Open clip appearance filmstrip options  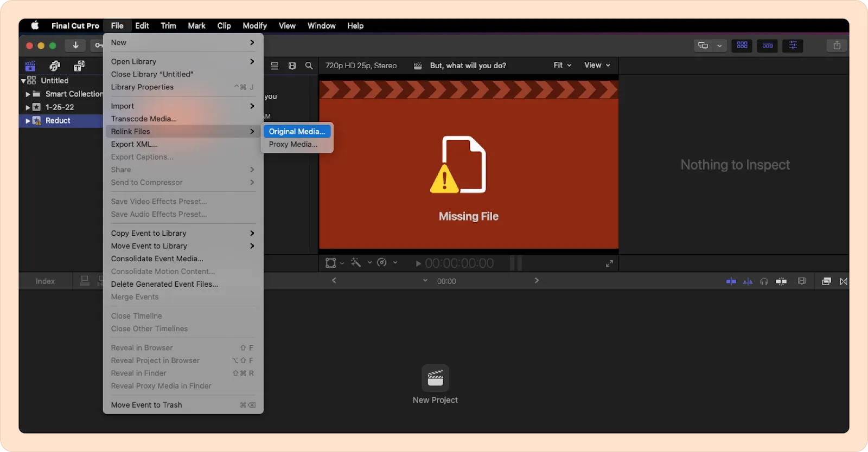[292, 66]
